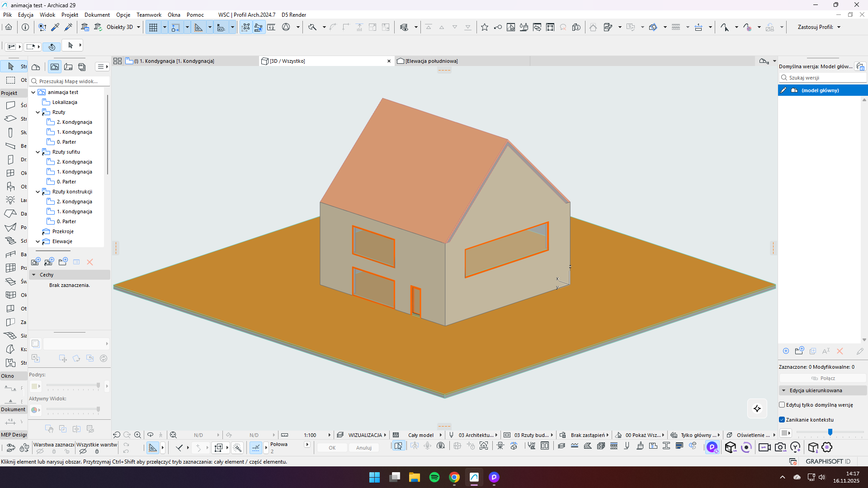Collapse the Edycja ukierunkowana section
868x488 pixels.
click(784, 390)
